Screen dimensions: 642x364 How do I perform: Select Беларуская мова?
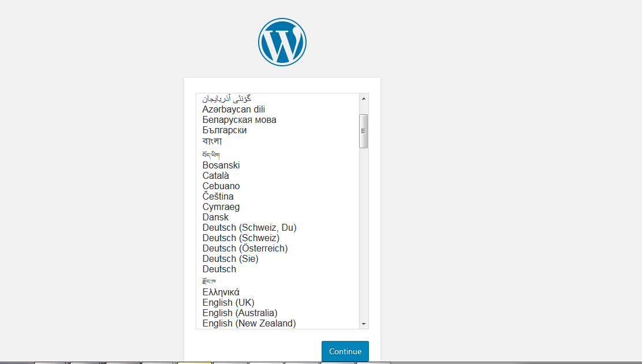[x=239, y=119]
